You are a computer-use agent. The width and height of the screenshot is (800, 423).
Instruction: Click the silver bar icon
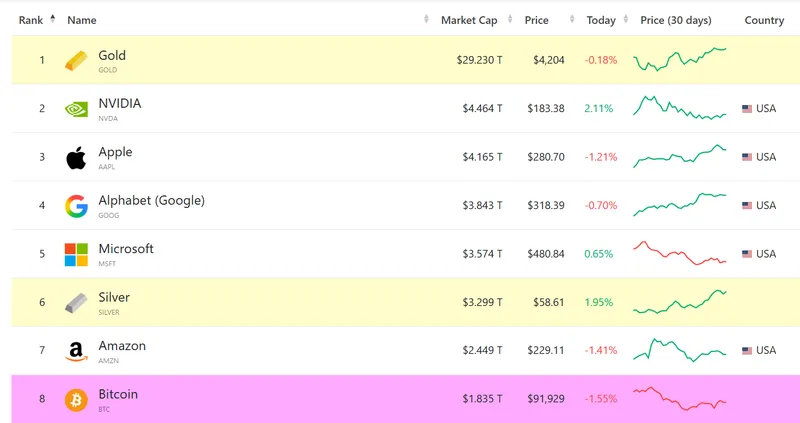pos(76,302)
